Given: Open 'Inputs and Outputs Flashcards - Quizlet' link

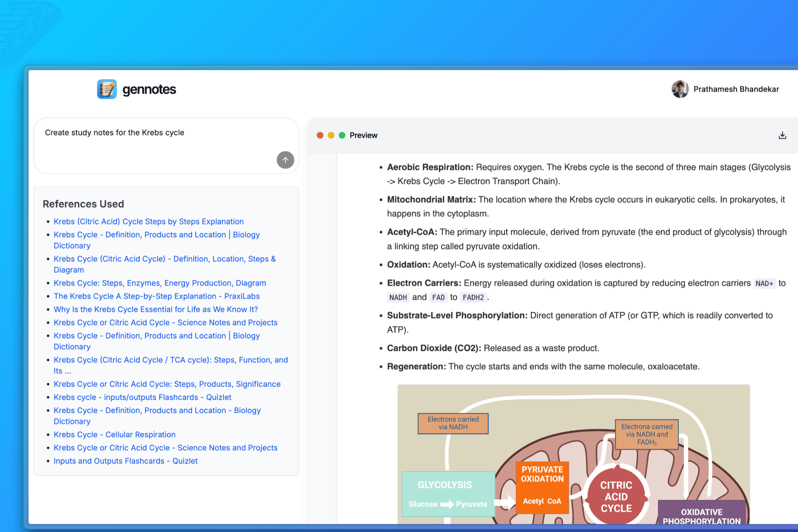Looking at the screenshot, I should click(126, 461).
